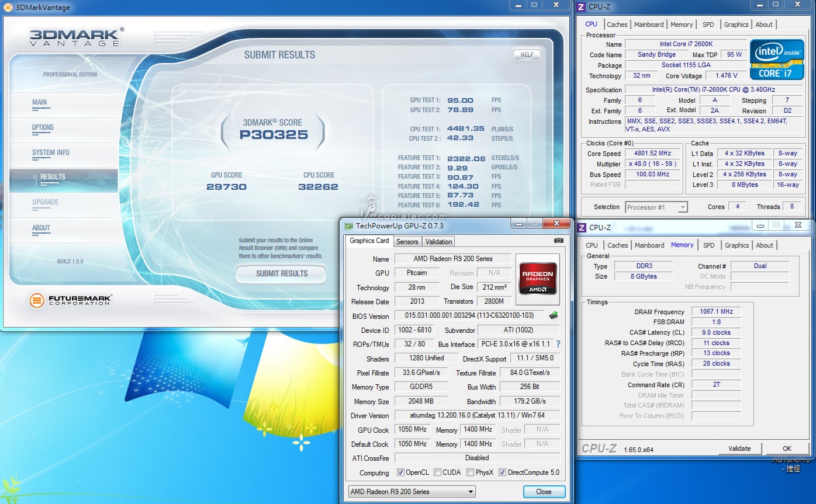Click the Core Voltage value 1.476 V

[x=726, y=76]
